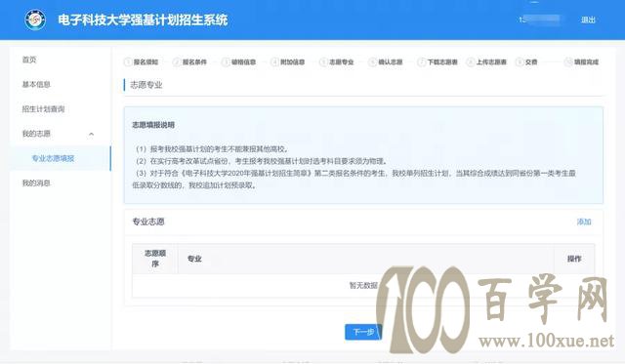Go to step 5 志愿专业
Screen dimensions: 625x364
[337, 62]
